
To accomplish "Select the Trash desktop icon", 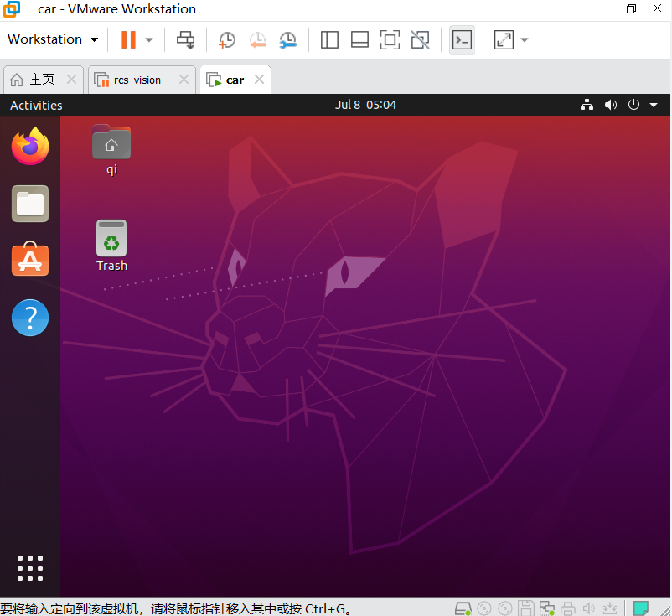I will [111, 246].
